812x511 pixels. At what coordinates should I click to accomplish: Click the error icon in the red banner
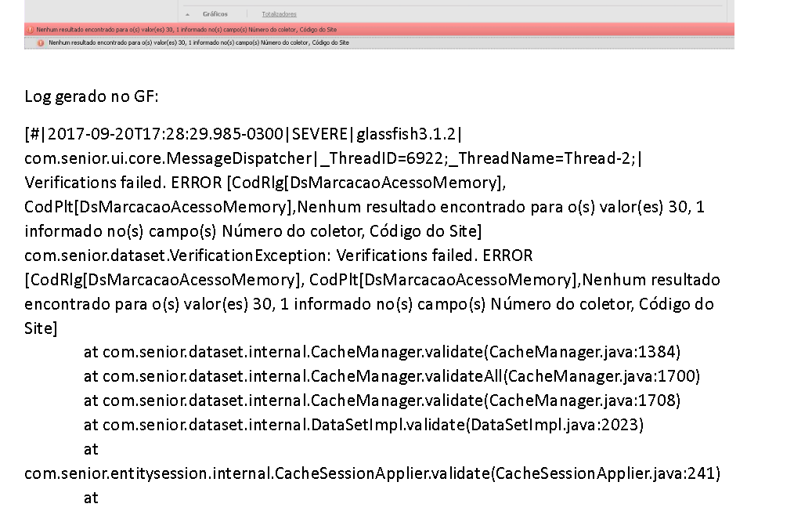(31, 29)
